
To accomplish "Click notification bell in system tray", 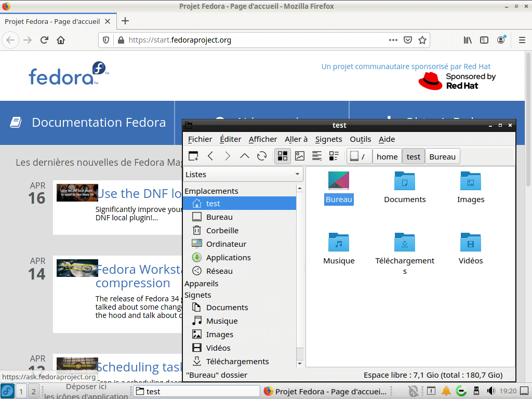I will (446, 391).
